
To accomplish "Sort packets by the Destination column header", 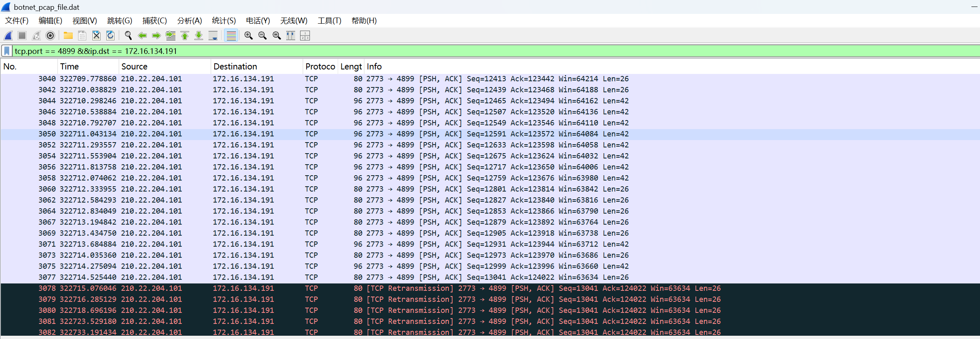I will 257,67.
